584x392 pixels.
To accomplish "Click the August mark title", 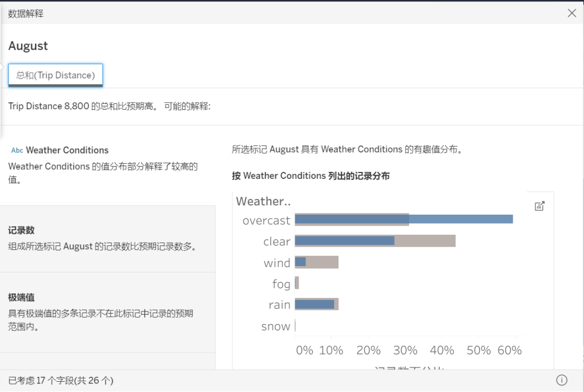I will [x=28, y=46].
